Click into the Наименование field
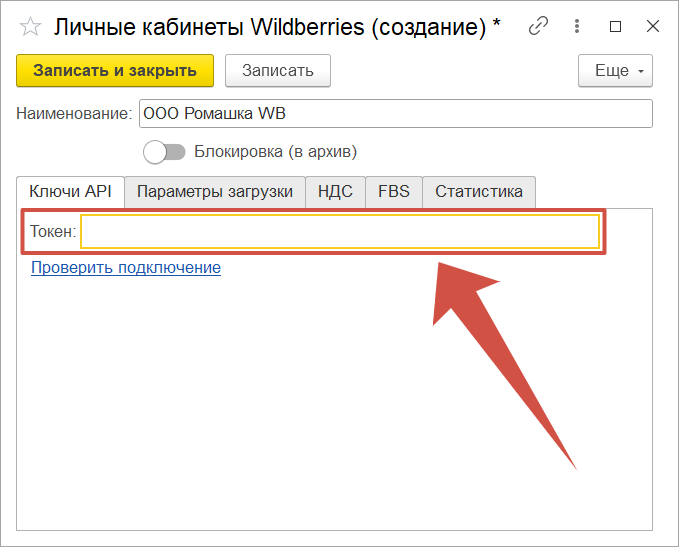The height and width of the screenshot is (547, 679). [x=395, y=114]
